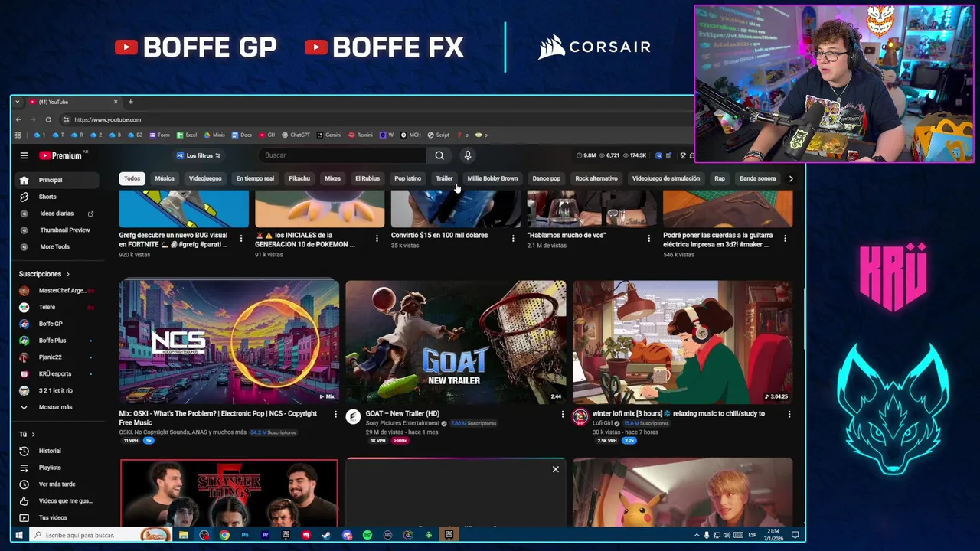Select the Todos filter chip
The image size is (980, 551).
click(x=132, y=178)
